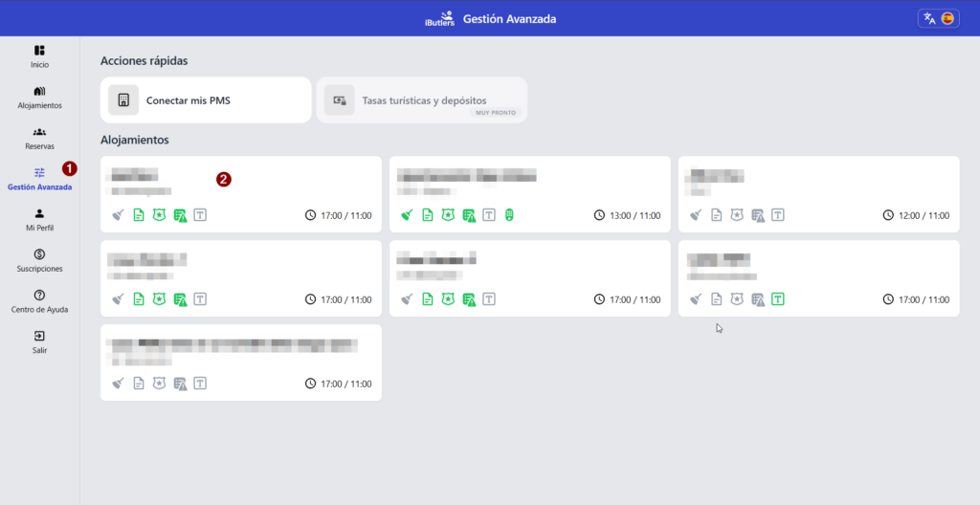Image resolution: width=980 pixels, height=505 pixels.
Task: Open Mi Perfil page
Action: (x=39, y=220)
